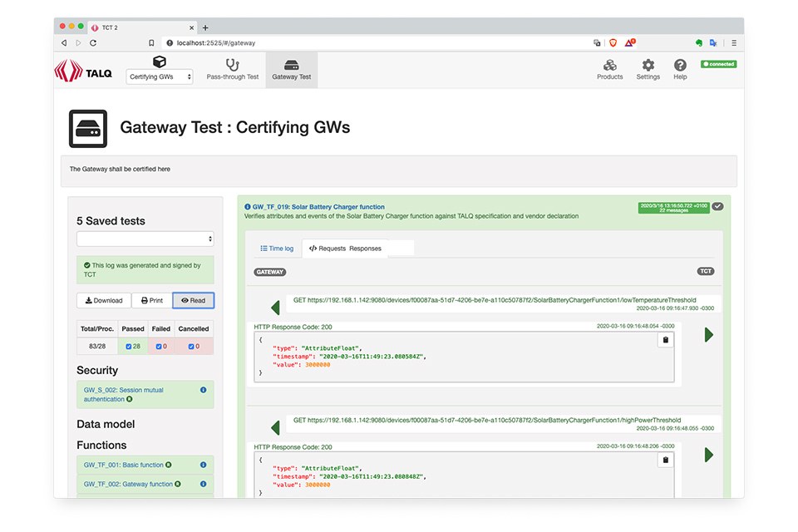Click info icon beside GW_S_002 Session mutual authentication
The width and height of the screenshot is (798, 532).
tap(203, 390)
